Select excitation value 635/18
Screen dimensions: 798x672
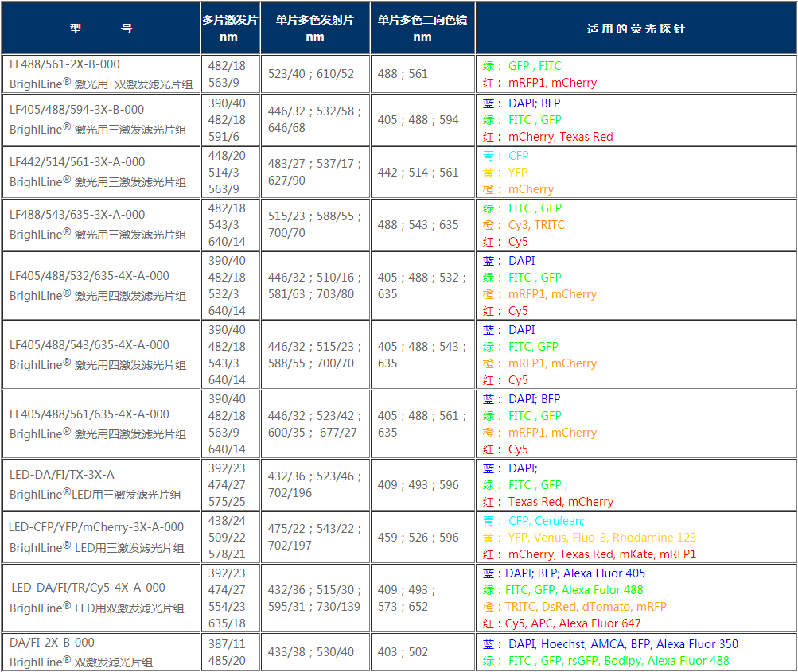[227, 623]
